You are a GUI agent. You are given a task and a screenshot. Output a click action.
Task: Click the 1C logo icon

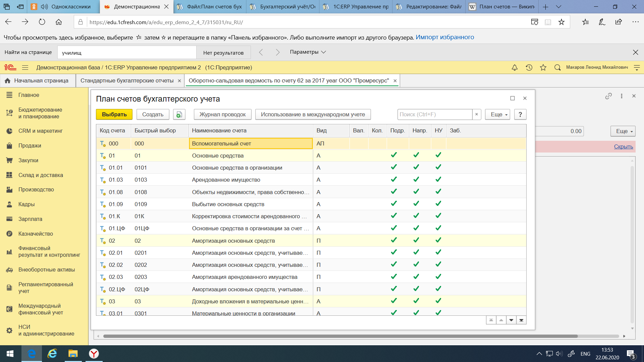10,67
